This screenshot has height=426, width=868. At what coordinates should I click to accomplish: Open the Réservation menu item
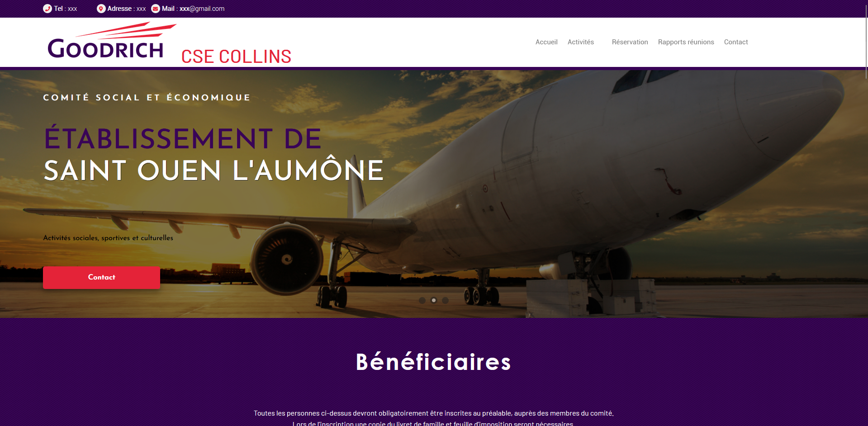[630, 42]
